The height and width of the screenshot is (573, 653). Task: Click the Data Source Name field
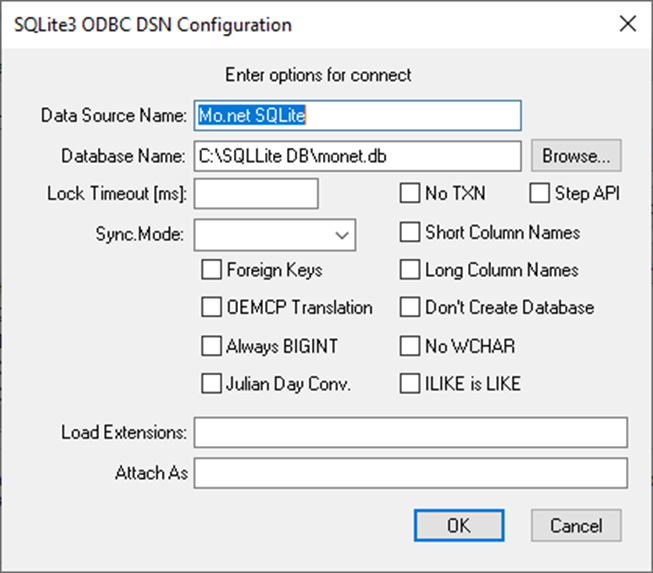coord(356,116)
